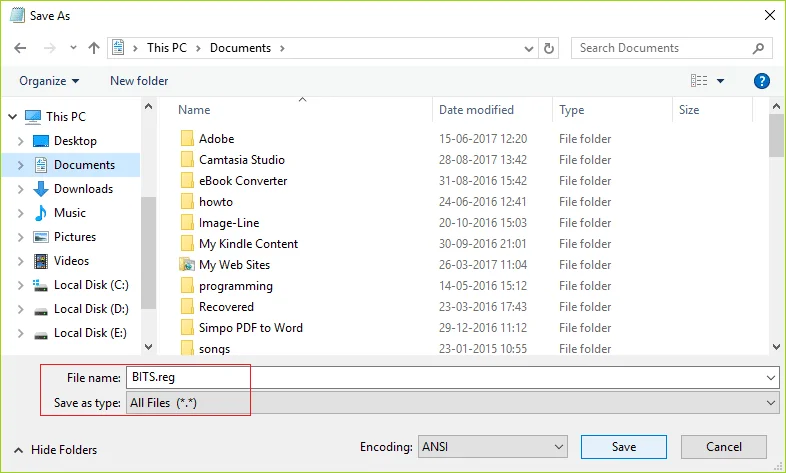
Task: Sort by Name column header
Action: point(194,110)
